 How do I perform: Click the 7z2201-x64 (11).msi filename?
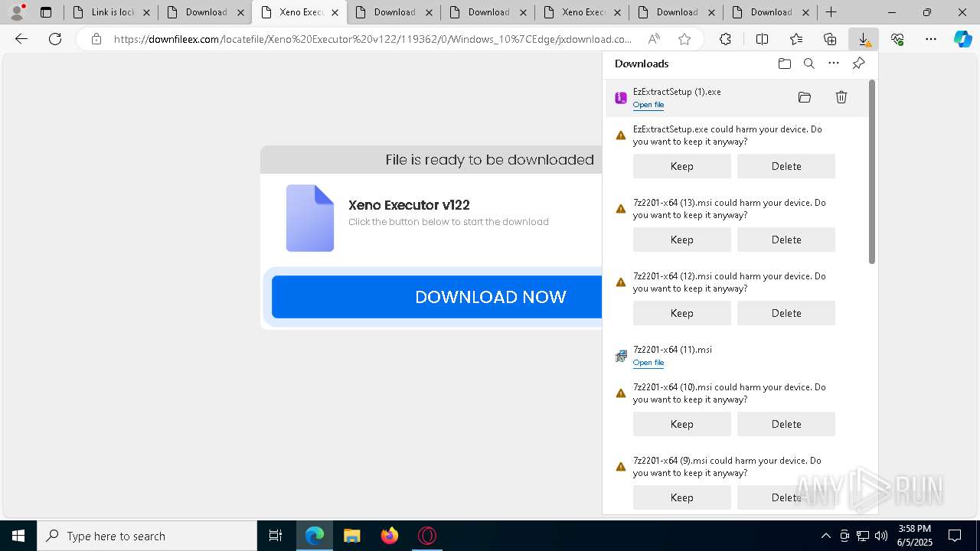[x=672, y=350]
